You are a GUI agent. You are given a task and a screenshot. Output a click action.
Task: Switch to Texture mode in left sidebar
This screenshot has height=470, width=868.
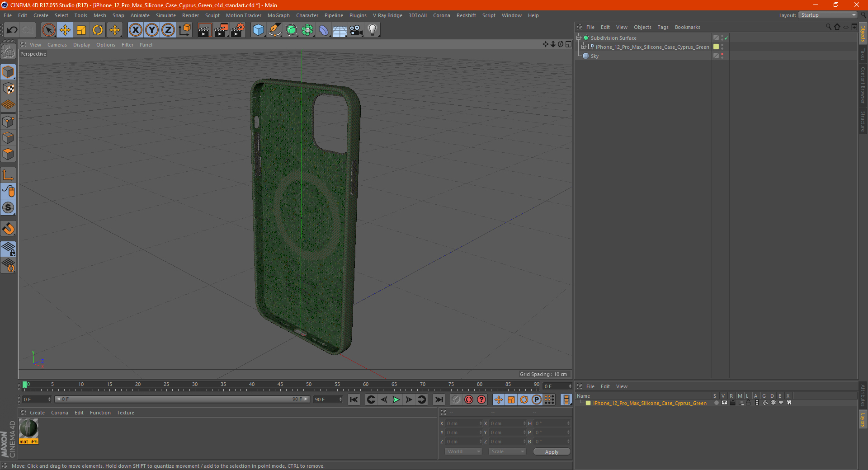point(9,89)
